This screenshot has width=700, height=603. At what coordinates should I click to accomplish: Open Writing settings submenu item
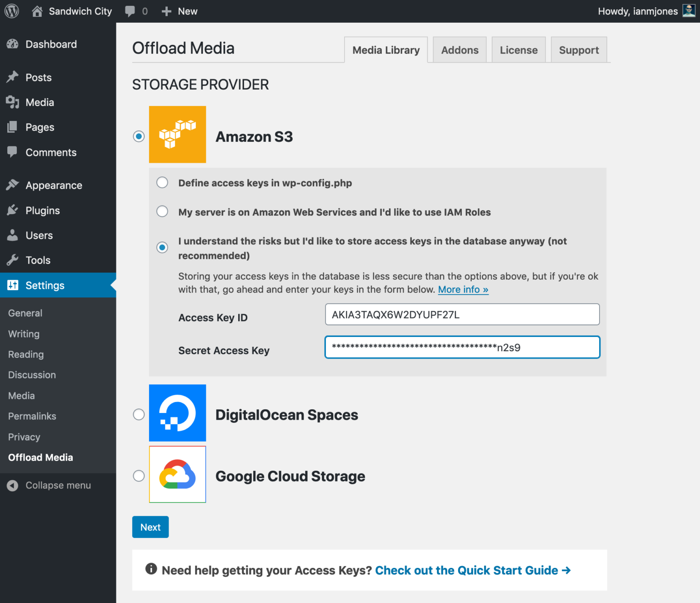coord(24,334)
